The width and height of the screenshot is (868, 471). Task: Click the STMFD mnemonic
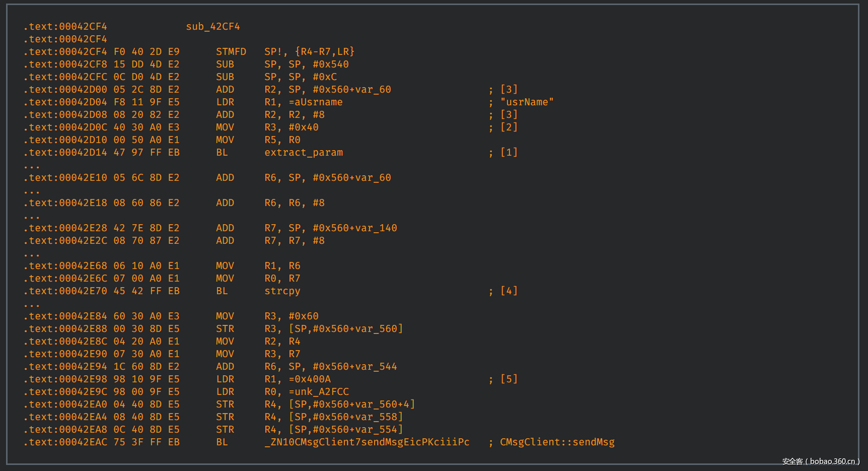pyautogui.click(x=231, y=52)
